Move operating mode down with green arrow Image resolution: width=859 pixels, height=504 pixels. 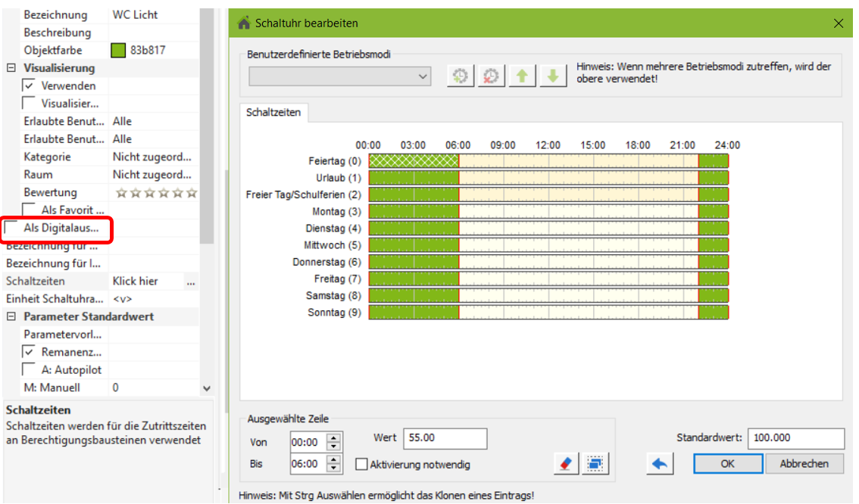[x=553, y=76]
